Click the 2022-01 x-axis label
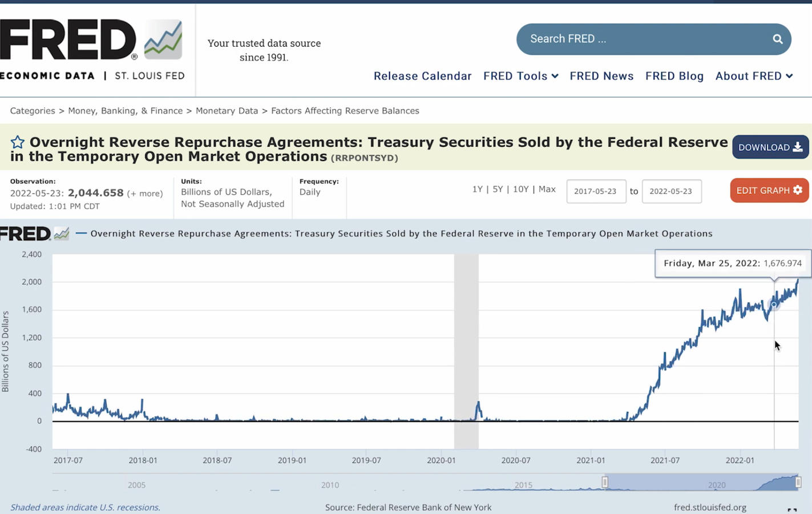 click(740, 460)
